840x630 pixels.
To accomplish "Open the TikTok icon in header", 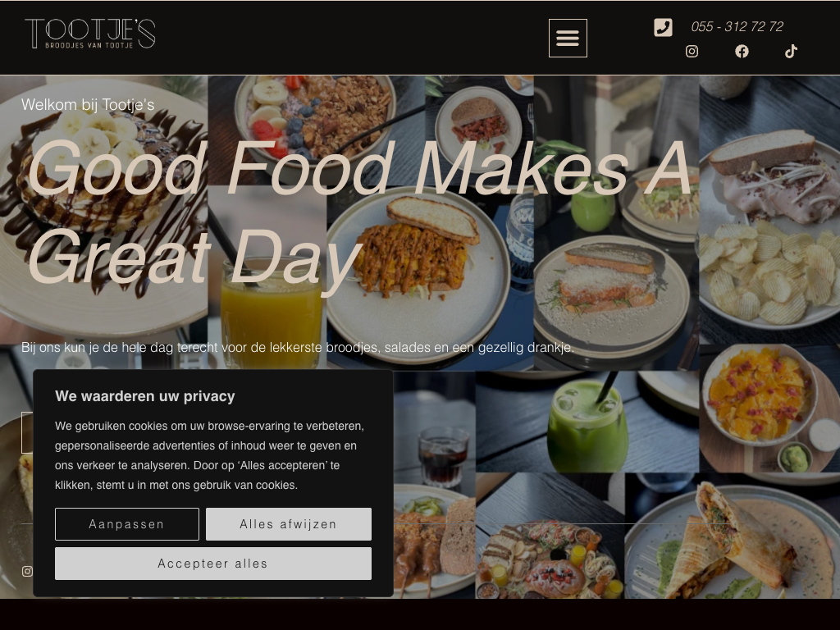I will [792, 52].
